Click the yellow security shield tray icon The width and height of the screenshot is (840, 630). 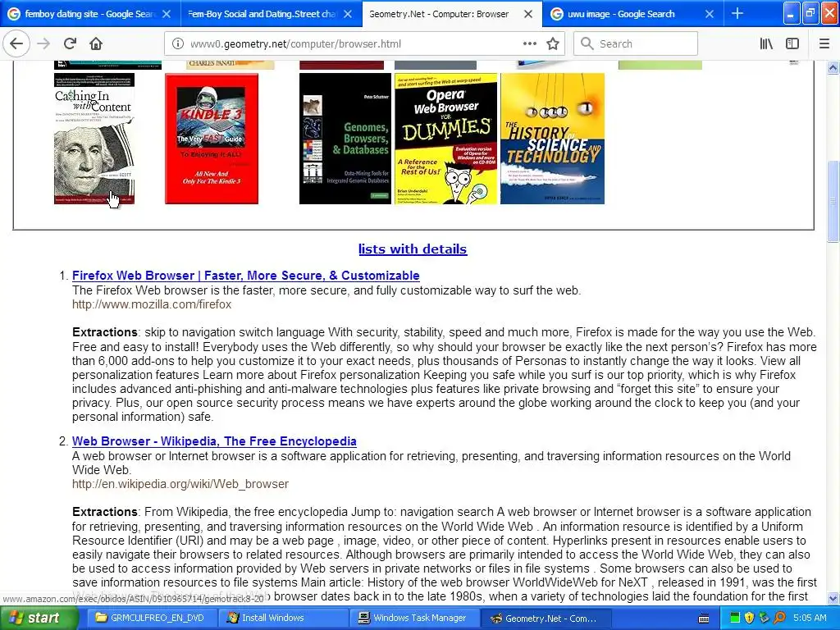pos(750,619)
